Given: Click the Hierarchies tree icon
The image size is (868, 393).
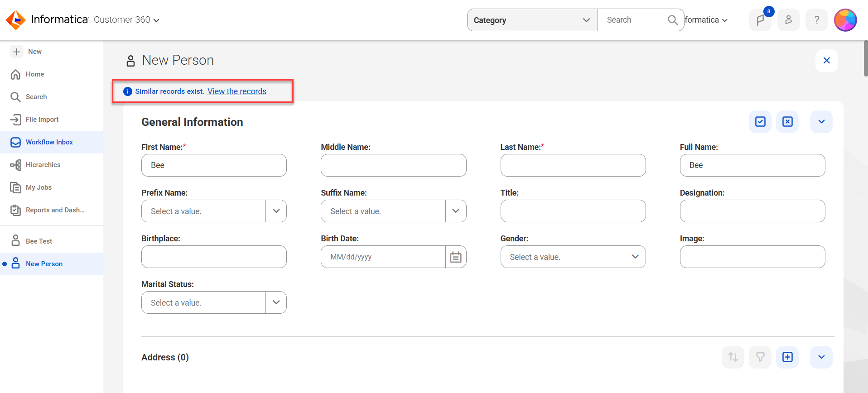Looking at the screenshot, I should pos(15,165).
